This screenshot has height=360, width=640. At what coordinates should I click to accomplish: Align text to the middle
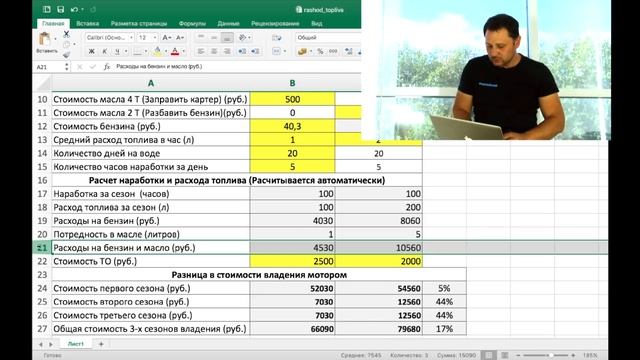pos(214,38)
